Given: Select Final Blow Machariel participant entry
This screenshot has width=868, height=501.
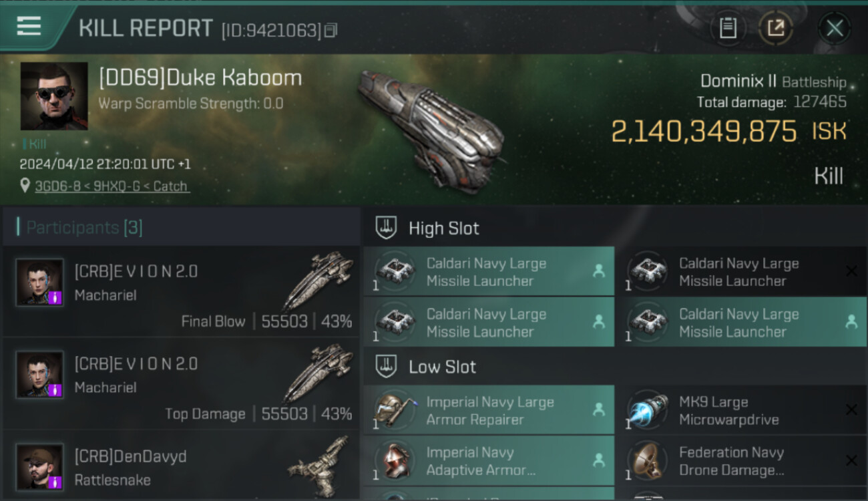Looking at the screenshot, I should point(182,292).
